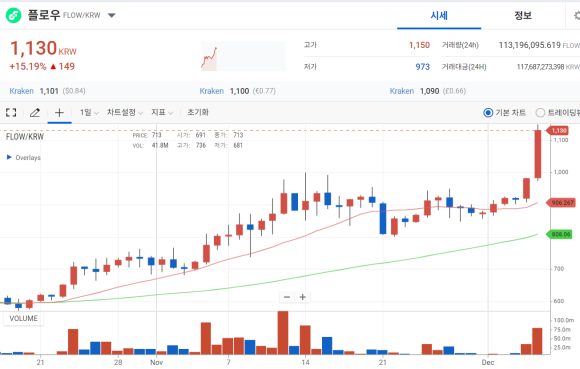Open the 1일 interval dropdown
The height and width of the screenshot is (369, 580).
90,112
